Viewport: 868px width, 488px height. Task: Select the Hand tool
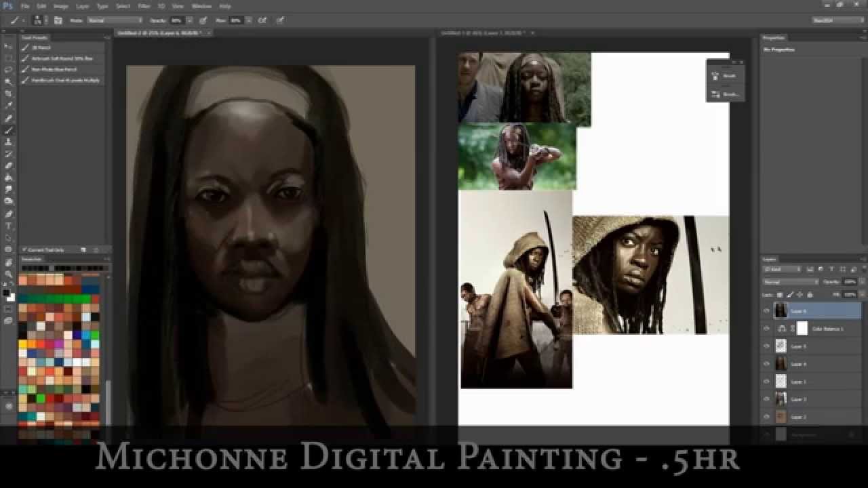point(9,262)
